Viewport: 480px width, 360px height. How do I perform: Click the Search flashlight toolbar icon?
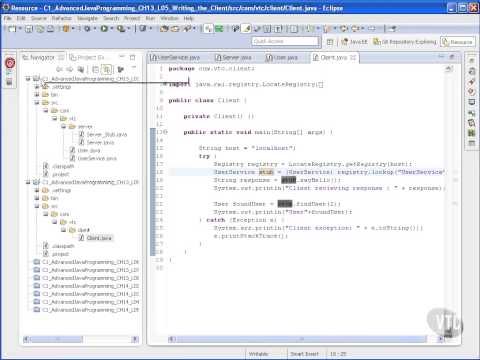click(x=187, y=29)
